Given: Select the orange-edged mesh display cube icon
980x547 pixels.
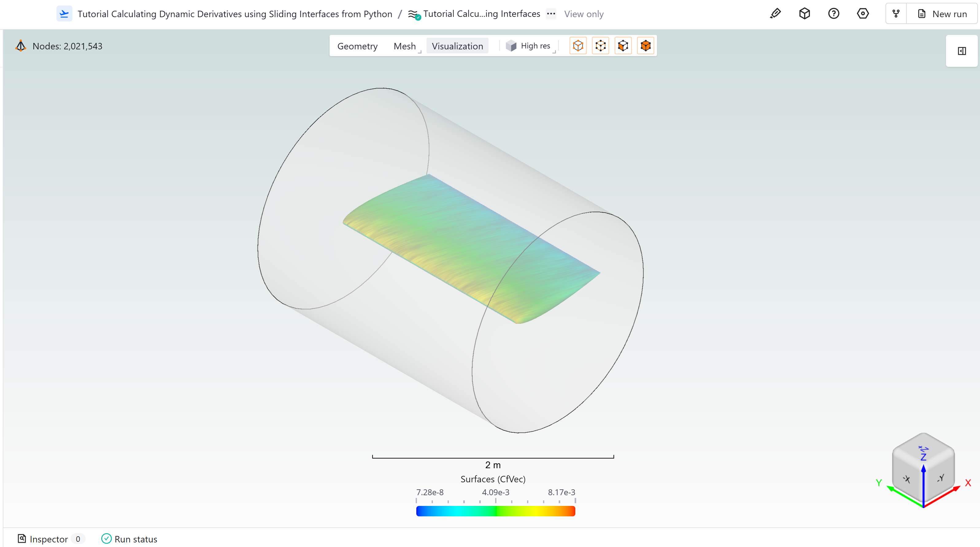Looking at the screenshot, I should (600, 46).
